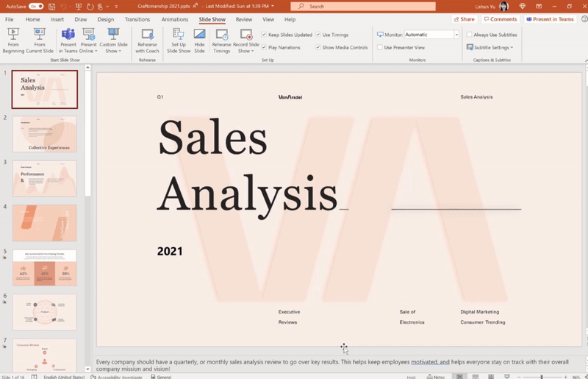The height and width of the screenshot is (379, 588).
Task: Start Rehearse Timings
Action: pyautogui.click(x=221, y=40)
